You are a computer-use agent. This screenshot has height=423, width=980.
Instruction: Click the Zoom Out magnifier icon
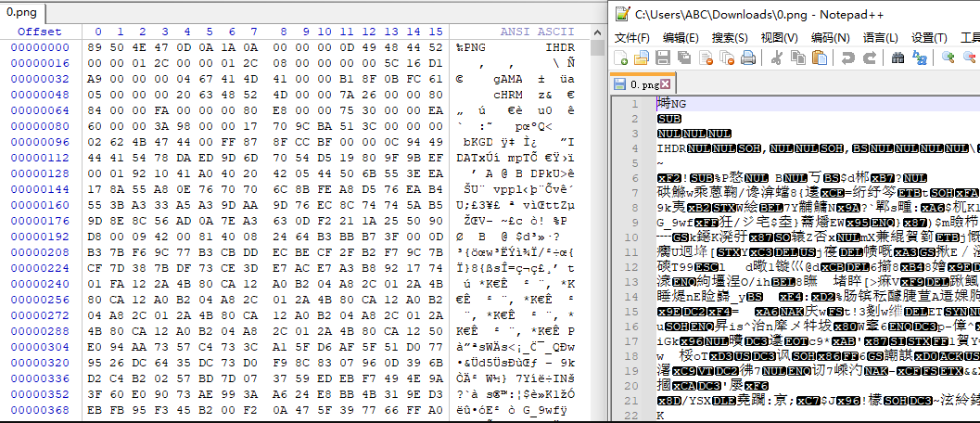point(970,58)
